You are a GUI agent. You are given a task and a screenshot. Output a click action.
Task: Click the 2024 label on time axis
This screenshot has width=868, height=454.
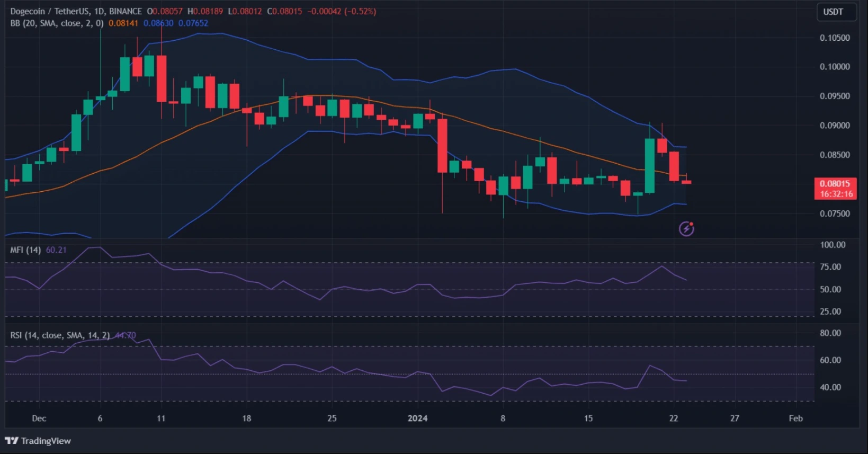[x=417, y=419]
